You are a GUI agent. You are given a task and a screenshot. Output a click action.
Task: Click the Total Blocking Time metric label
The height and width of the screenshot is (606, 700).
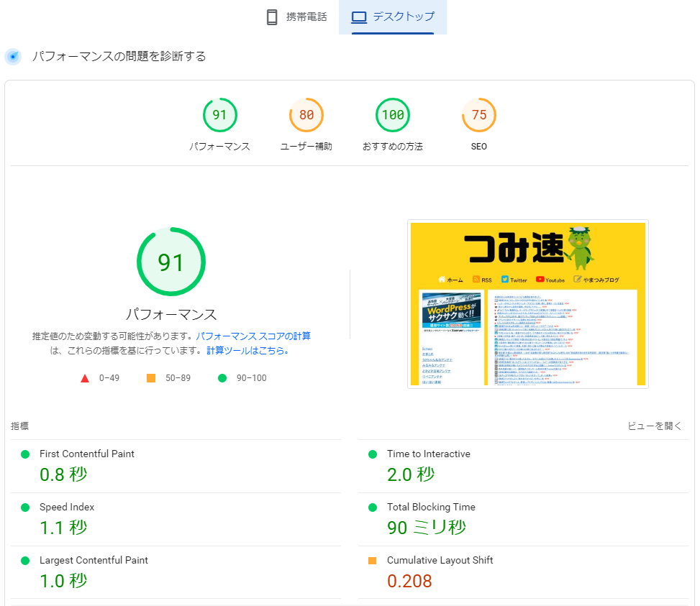pos(431,507)
